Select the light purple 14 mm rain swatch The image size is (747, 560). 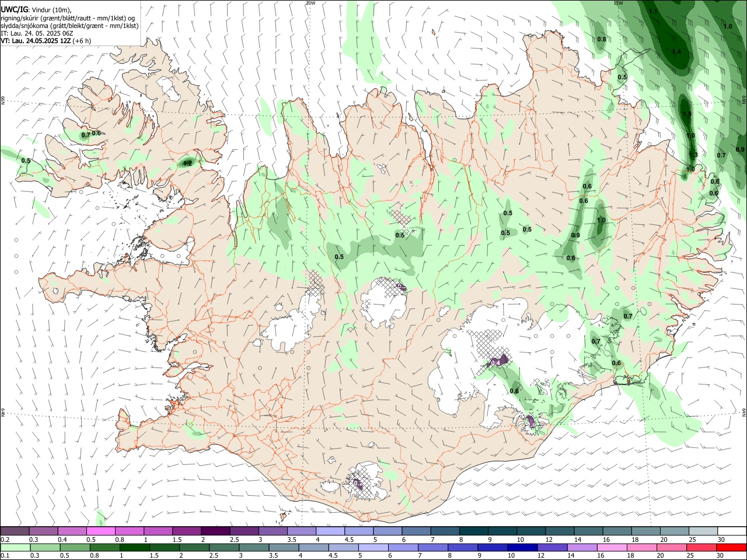tap(581, 548)
